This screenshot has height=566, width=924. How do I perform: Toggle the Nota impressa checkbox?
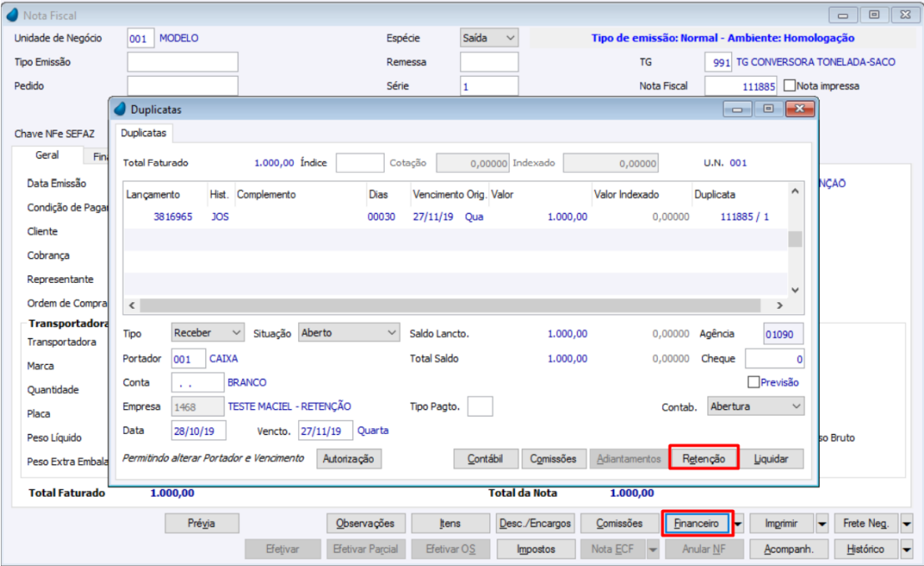click(x=790, y=85)
